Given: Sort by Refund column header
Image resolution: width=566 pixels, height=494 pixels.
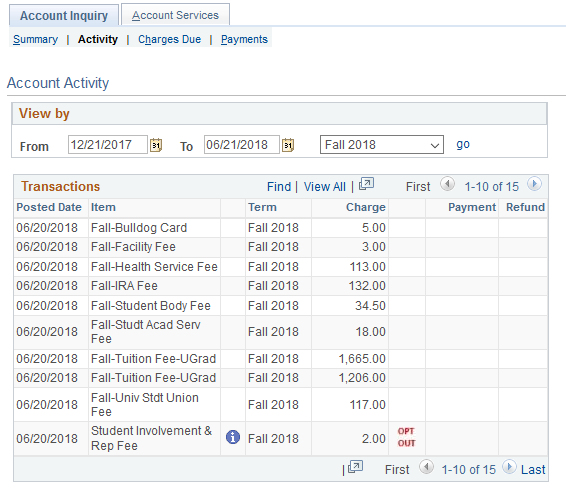Looking at the screenshot, I should [525, 207].
